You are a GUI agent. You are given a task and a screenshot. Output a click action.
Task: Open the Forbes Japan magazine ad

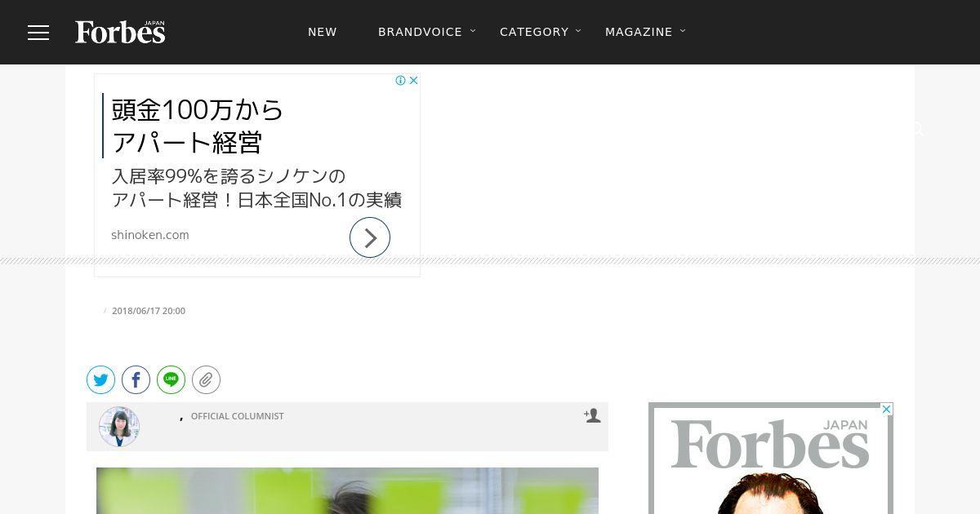coord(771,459)
